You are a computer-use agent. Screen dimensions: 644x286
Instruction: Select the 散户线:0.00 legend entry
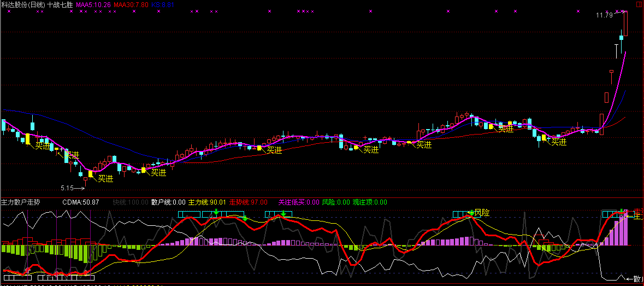coord(168,202)
